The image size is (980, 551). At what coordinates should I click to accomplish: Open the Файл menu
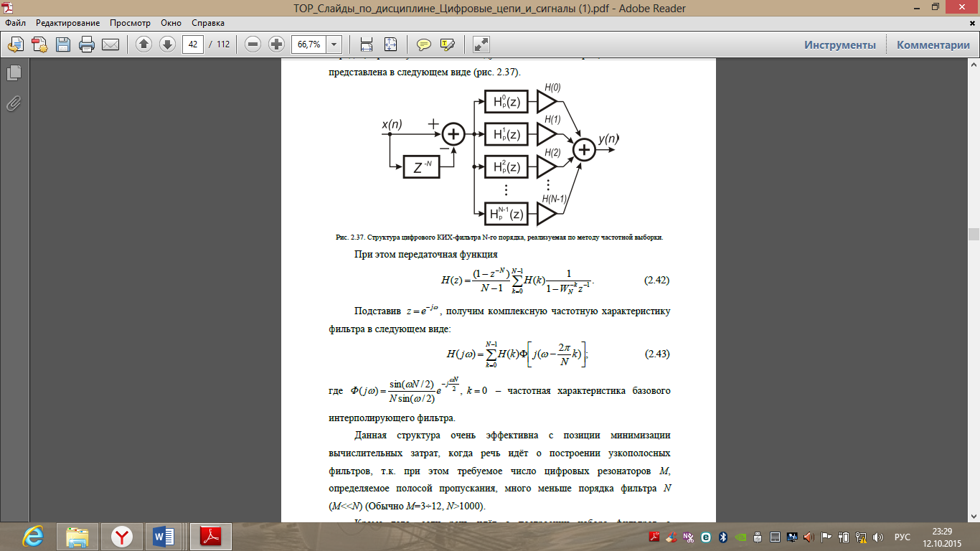15,23
